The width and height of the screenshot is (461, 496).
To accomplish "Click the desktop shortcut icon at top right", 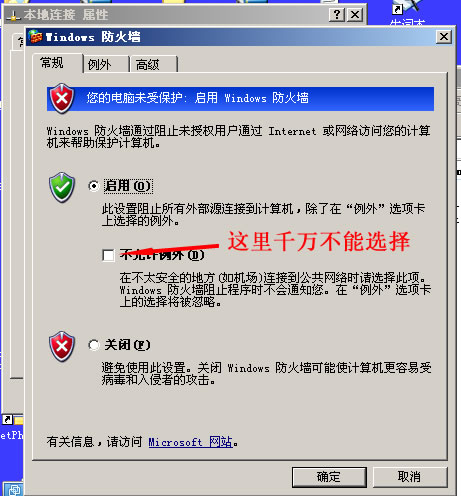I will [405, 7].
